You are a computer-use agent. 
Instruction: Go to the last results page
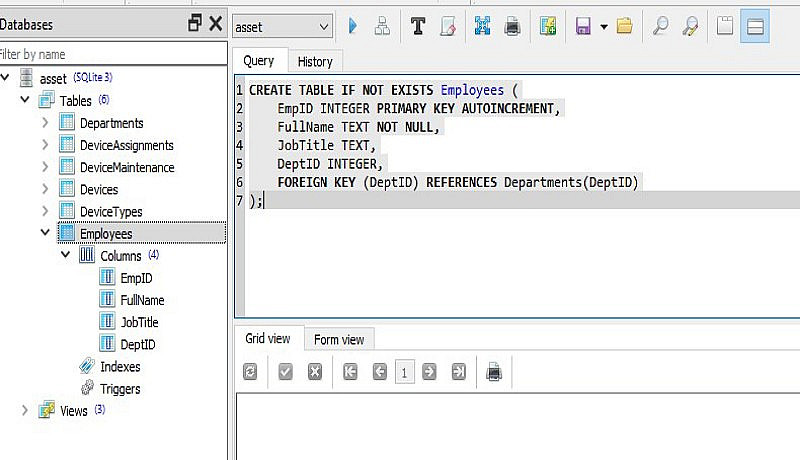(x=459, y=372)
